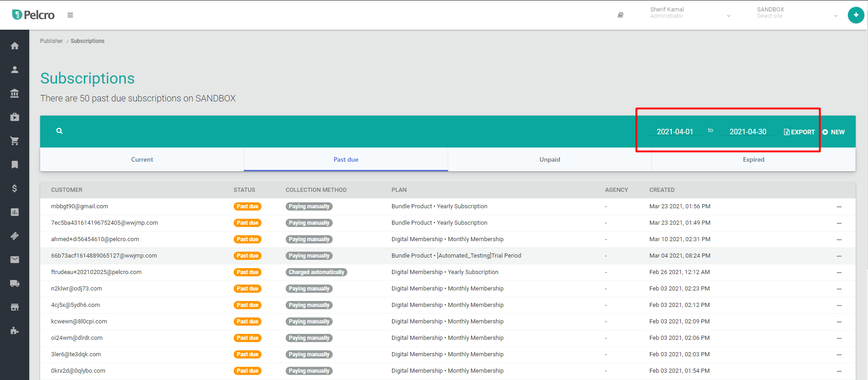Viewport: 868px width, 380px height.
Task: Open the delivery truck icon in sidebar
Action: 15,283
